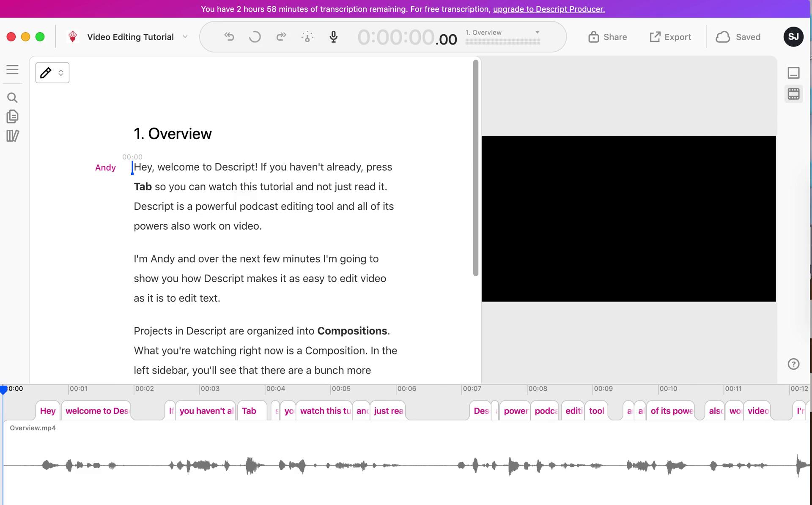
Task: Click the undo arrow
Action: (x=229, y=37)
